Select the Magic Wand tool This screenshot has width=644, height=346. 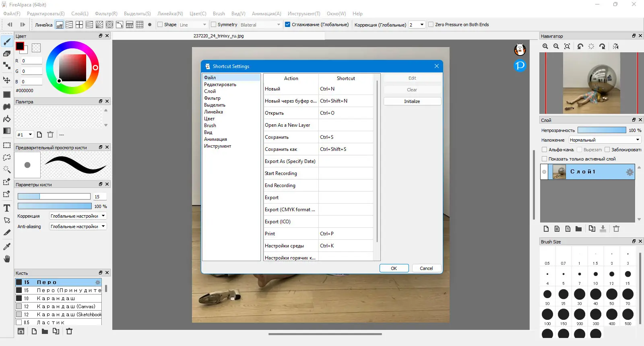click(x=7, y=169)
